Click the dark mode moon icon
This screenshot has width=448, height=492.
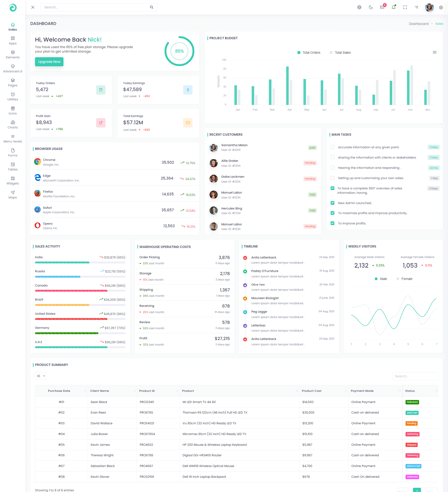pyautogui.click(x=371, y=7)
